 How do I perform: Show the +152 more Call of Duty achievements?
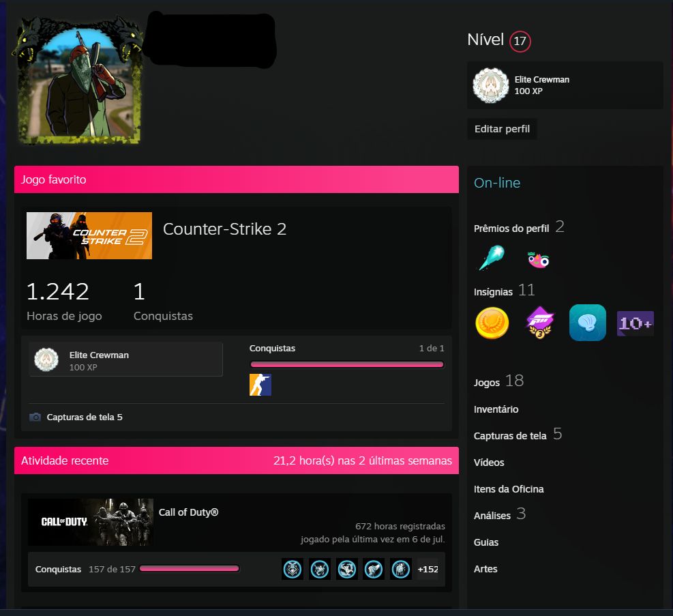pyautogui.click(x=428, y=569)
